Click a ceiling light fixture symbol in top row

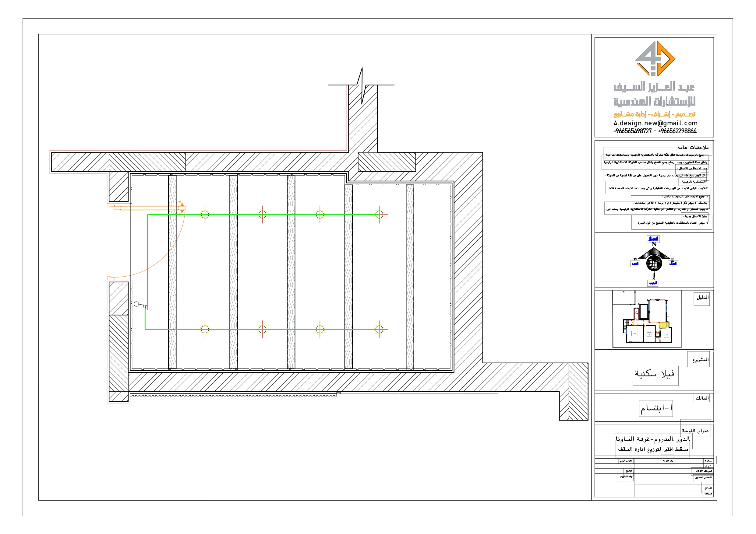[205, 214]
